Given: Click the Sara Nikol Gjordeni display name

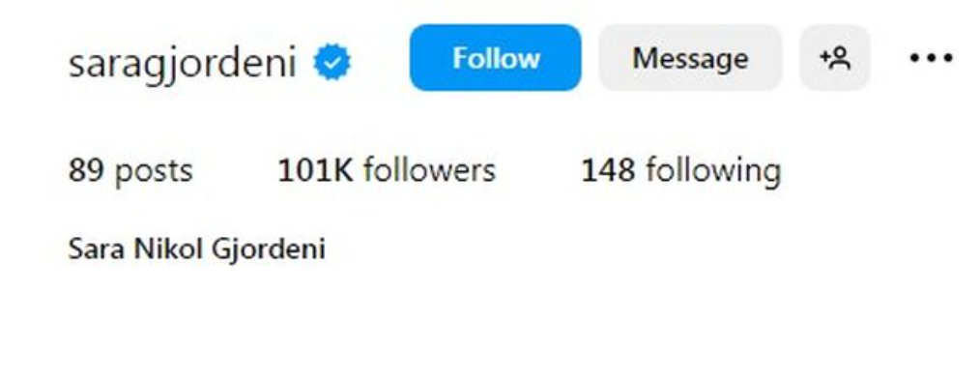Looking at the screenshot, I should 196,249.
